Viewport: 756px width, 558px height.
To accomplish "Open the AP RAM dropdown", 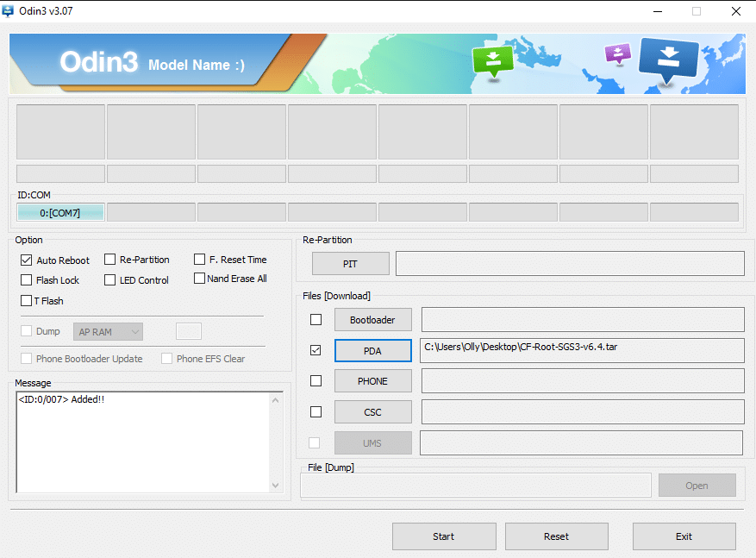I will tap(108, 332).
